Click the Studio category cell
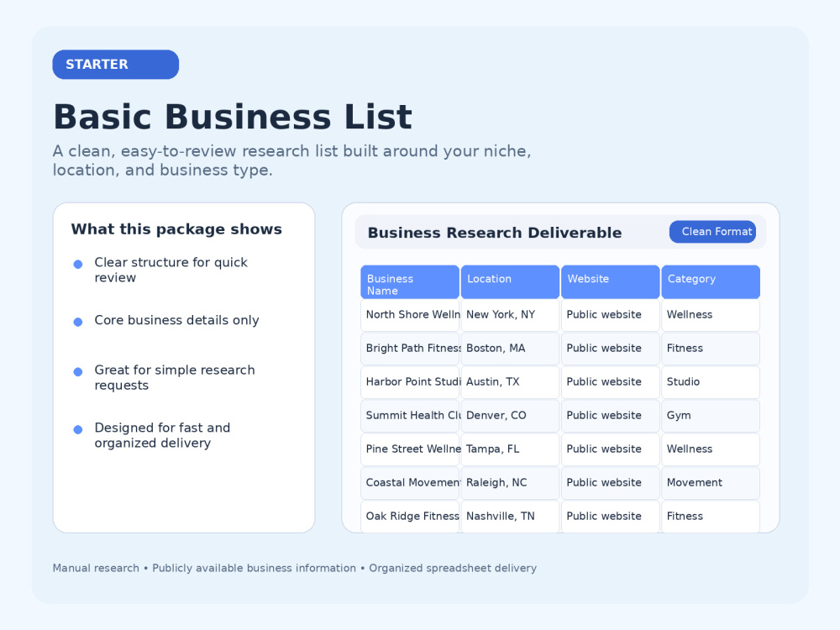Viewport: 840px width, 630px height. pos(711,382)
